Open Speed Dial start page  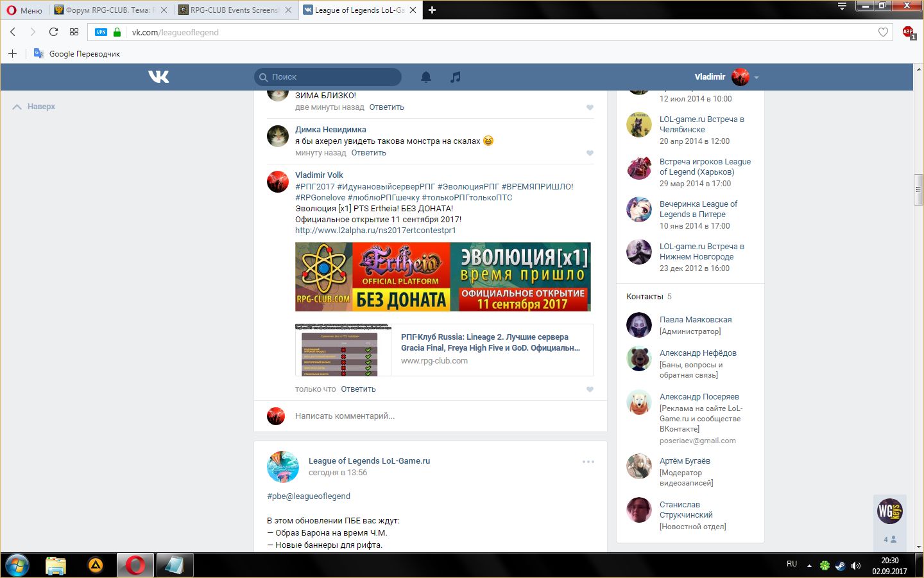(74, 32)
